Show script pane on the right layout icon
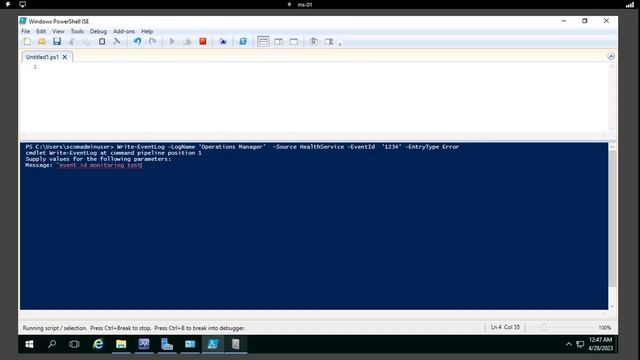 278,42
